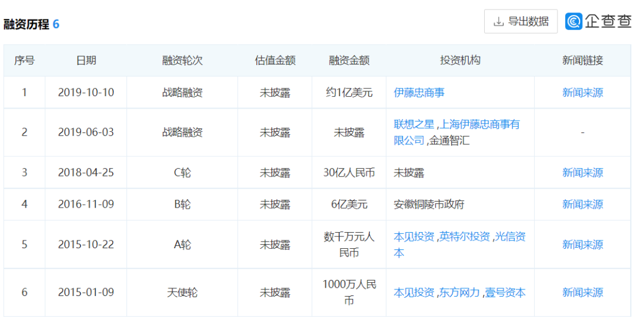This screenshot has height=330, width=644.
Task: Click the 6亿美元 amount cell
Action: (349, 204)
